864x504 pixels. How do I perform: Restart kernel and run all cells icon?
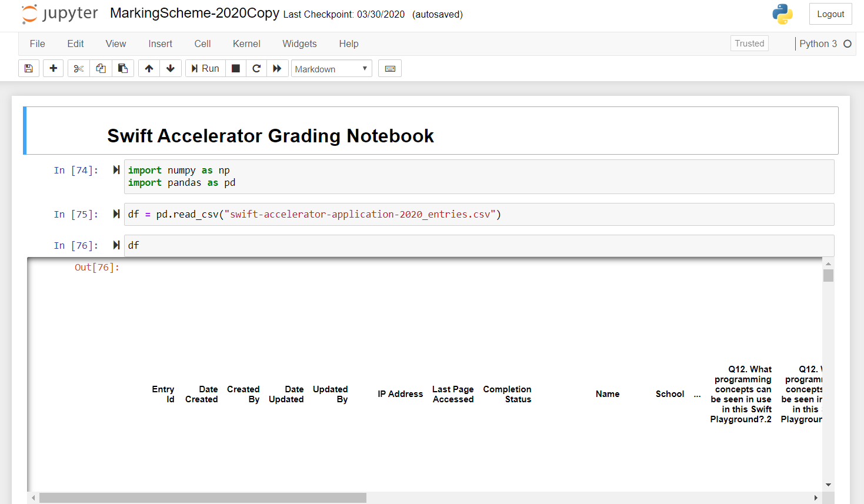pos(277,69)
